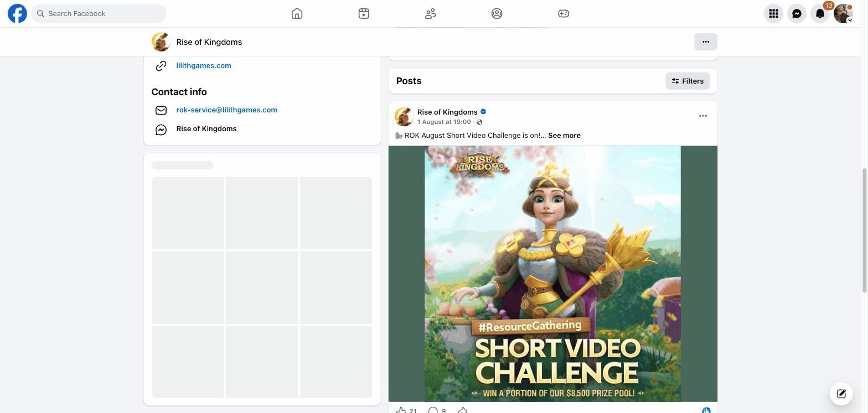Email rok-service@lilithgames.com
Screen dimensions: 868x413
(226, 110)
